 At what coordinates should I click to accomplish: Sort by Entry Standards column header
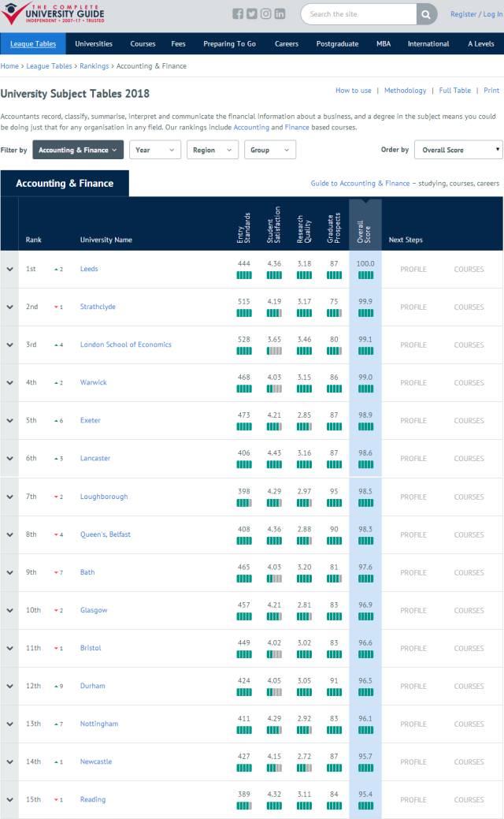243,228
